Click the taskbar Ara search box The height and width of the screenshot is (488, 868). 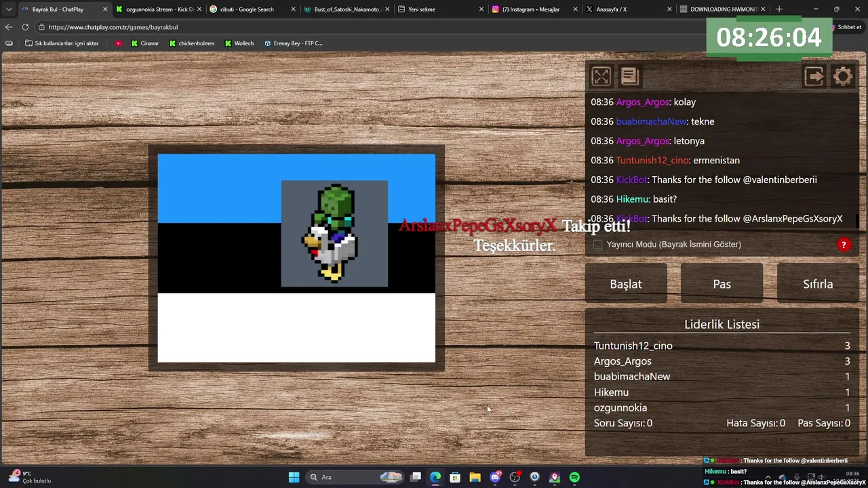point(356,477)
